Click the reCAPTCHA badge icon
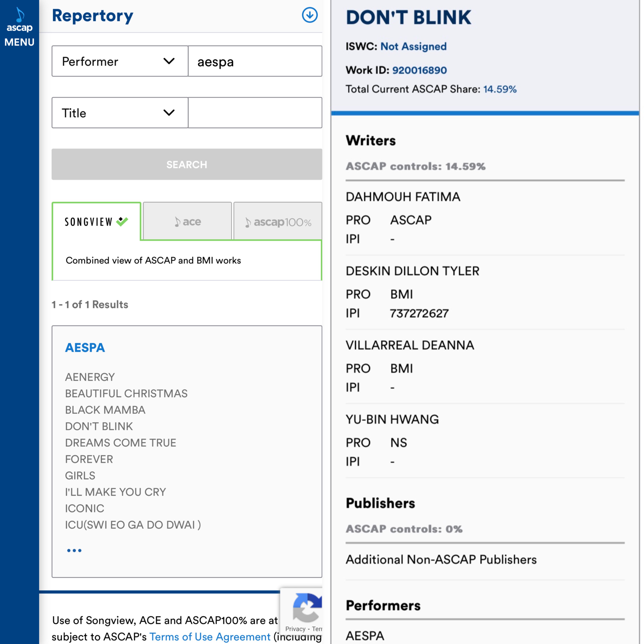644x644 pixels. 307,607
